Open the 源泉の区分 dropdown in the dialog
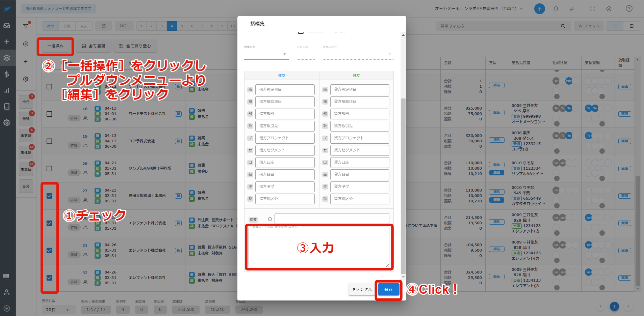Viewport: 644px width, 316px height. coord(358,54)
